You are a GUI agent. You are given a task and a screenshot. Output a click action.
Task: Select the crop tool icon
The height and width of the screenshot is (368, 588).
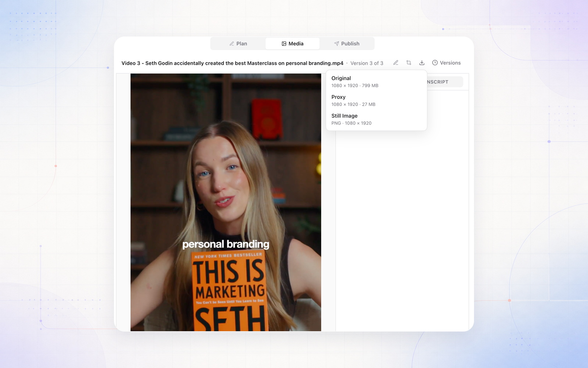[409, 63]
